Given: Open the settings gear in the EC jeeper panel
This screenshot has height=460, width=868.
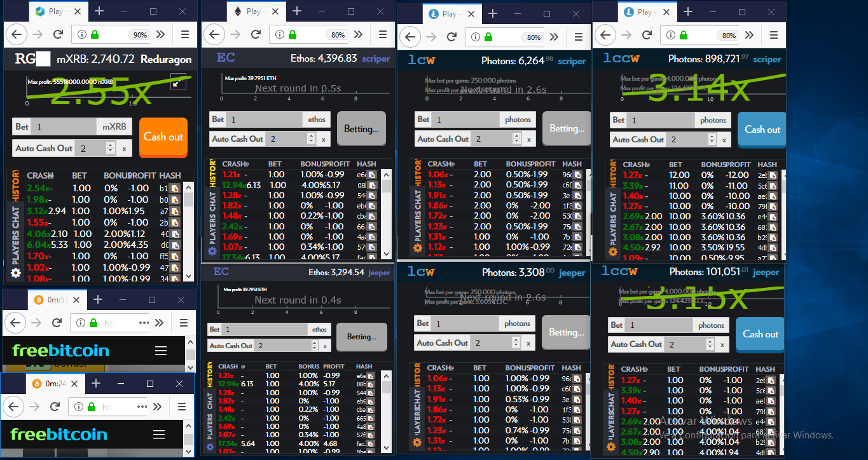Looking at the screenshot, I should pyautogui.click(x=211, y=448).
